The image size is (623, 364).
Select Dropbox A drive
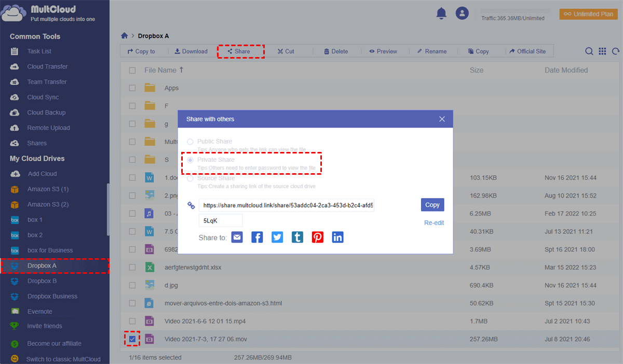tap(42, 265)
